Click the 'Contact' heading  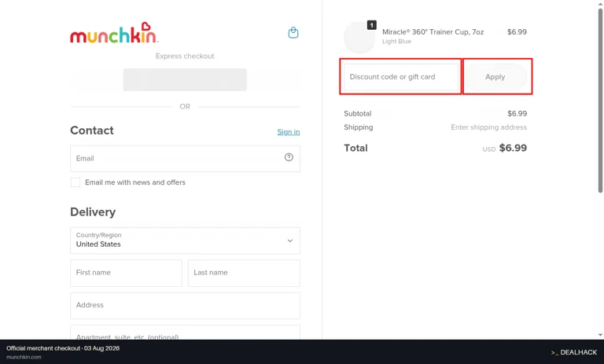click(92, 131)
